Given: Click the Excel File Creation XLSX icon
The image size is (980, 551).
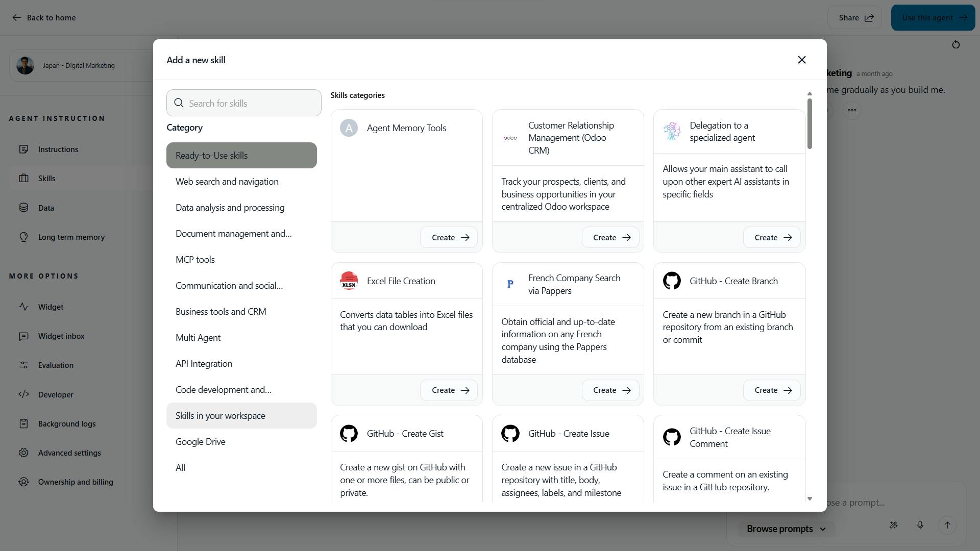Looking at the screenshot, I should 349,281.
